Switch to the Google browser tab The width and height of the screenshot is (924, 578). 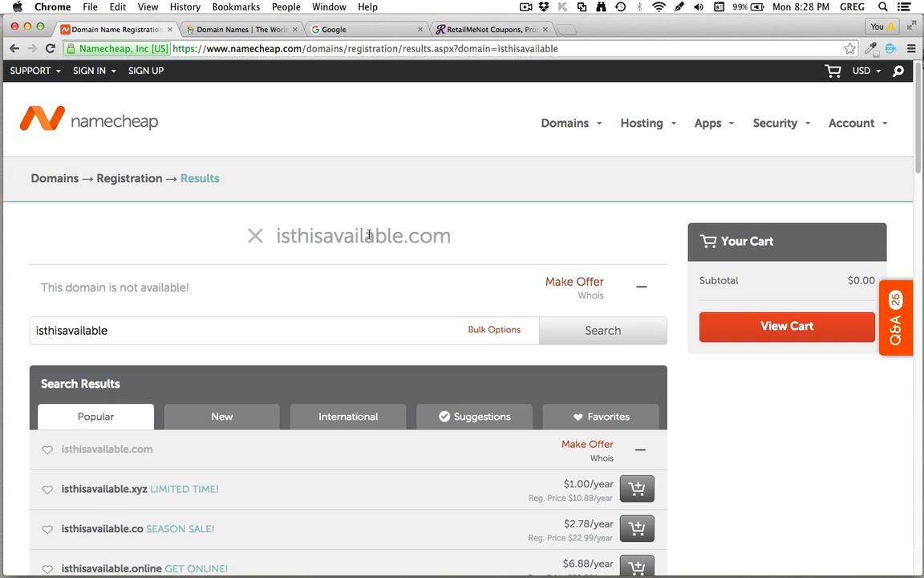tap(366, 30)
